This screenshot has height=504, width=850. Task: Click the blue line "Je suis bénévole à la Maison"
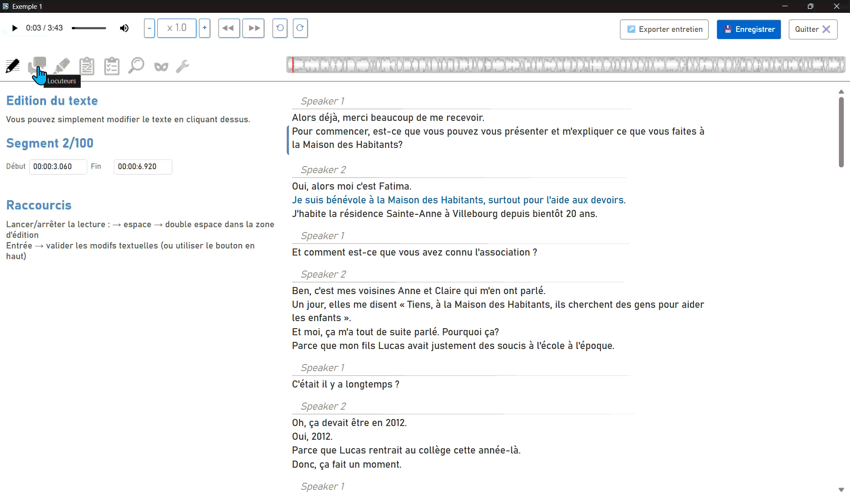pyautogui.click(x=459, y=200)
